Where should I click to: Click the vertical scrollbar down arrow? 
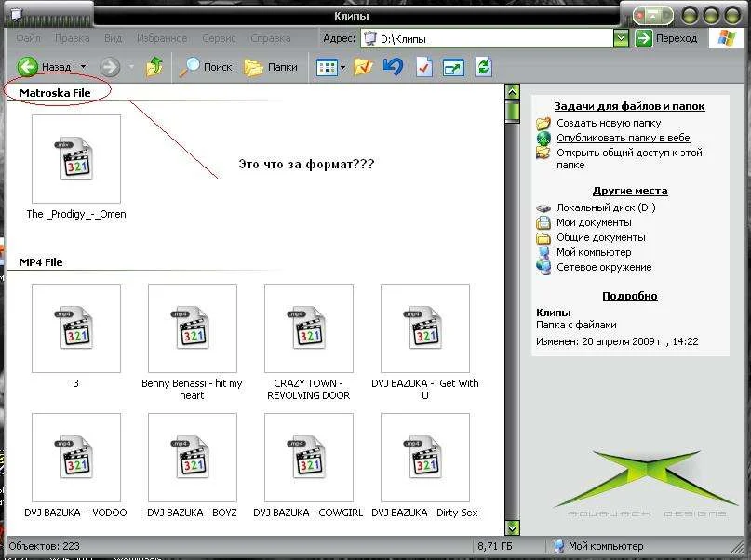click(x=513, y=527)
